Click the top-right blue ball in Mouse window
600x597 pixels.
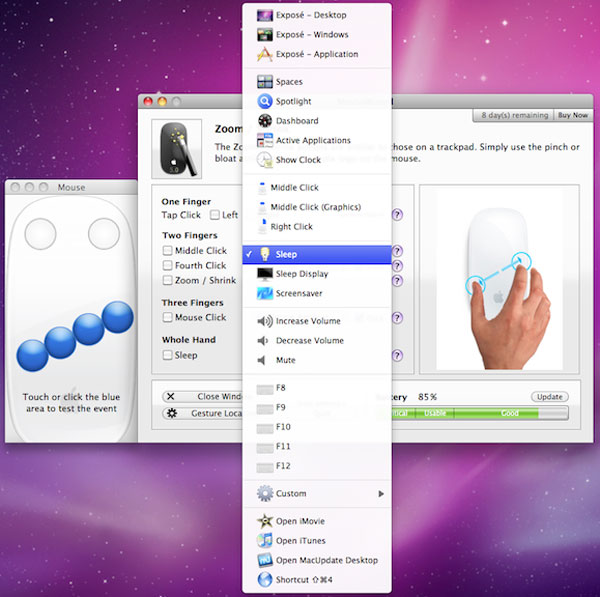(117, 317)
